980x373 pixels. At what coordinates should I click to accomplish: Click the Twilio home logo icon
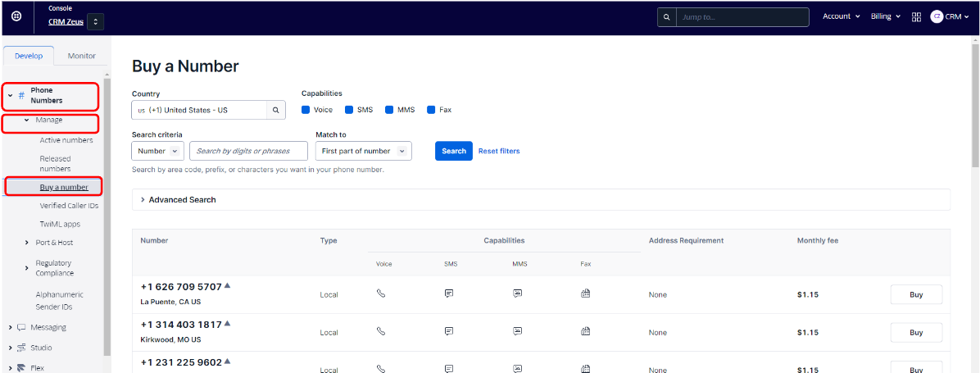click(16, 16)
